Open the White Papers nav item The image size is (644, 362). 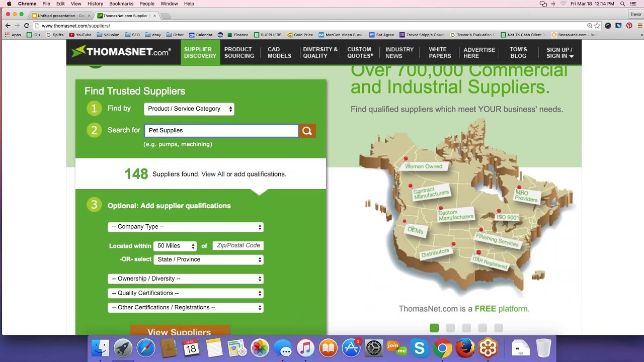[440, 53]
